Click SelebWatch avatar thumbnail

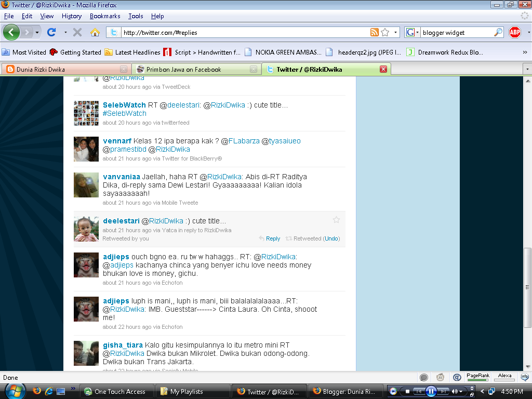click(x=86, y=113)
